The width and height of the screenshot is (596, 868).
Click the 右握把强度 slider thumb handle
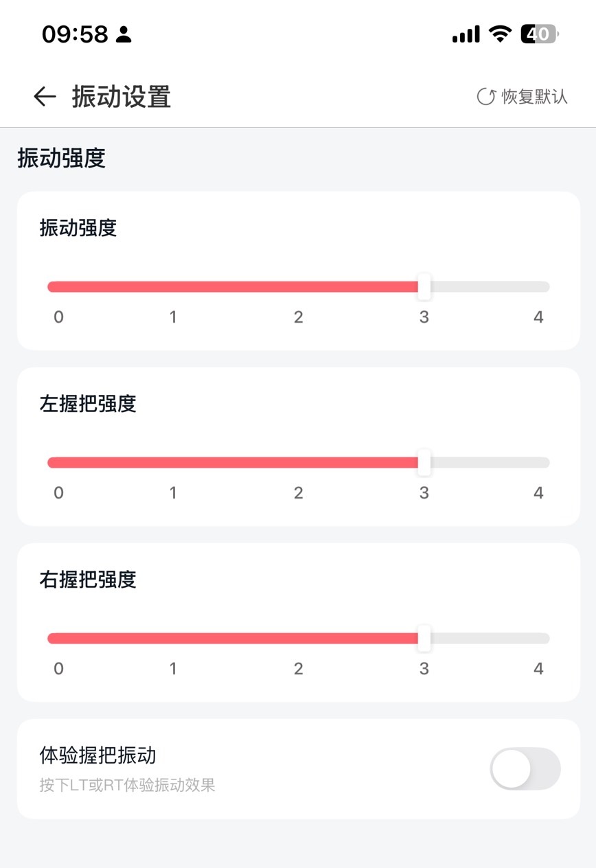coord(424,639)
